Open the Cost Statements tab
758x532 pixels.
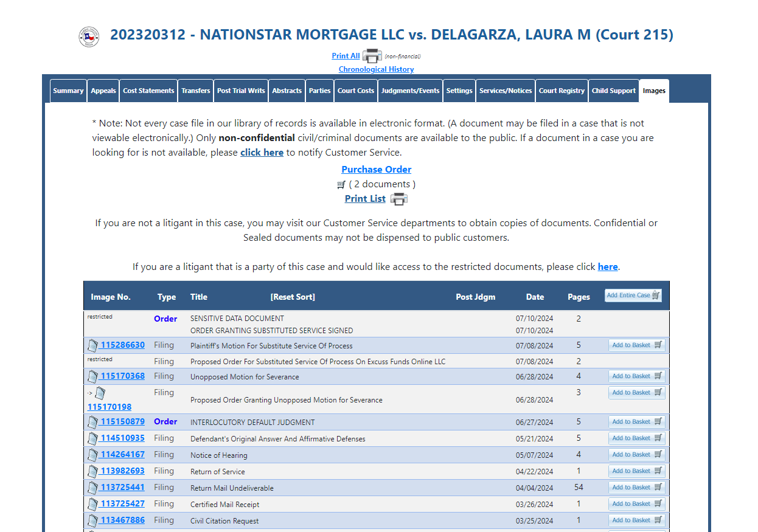[148, 91]
